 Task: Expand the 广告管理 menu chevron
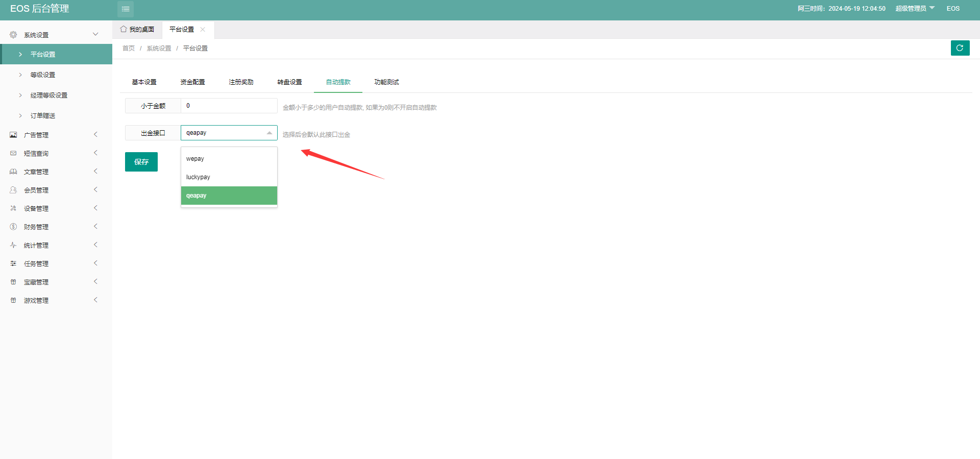(95, 134)
